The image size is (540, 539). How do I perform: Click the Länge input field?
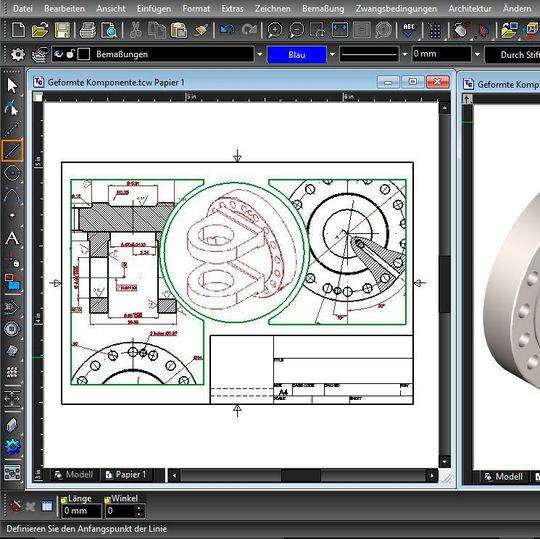(x=81, y=510)
